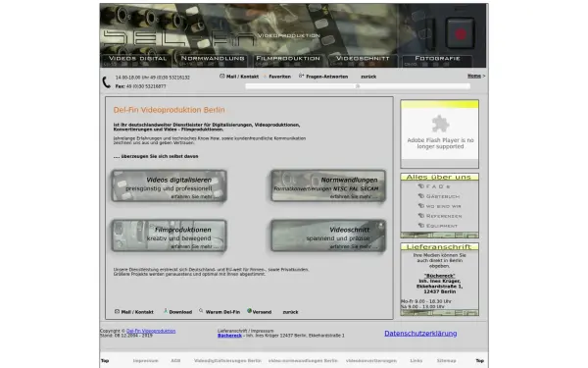The image size is (588, 368).
Task: Click the download arrow icon
Action: pyautogui.click(x=166, y=311)
